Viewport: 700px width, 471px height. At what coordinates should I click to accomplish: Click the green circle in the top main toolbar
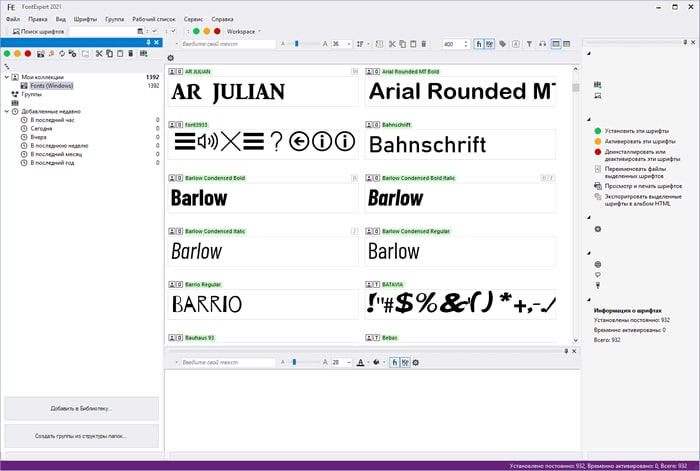[196, 31]
